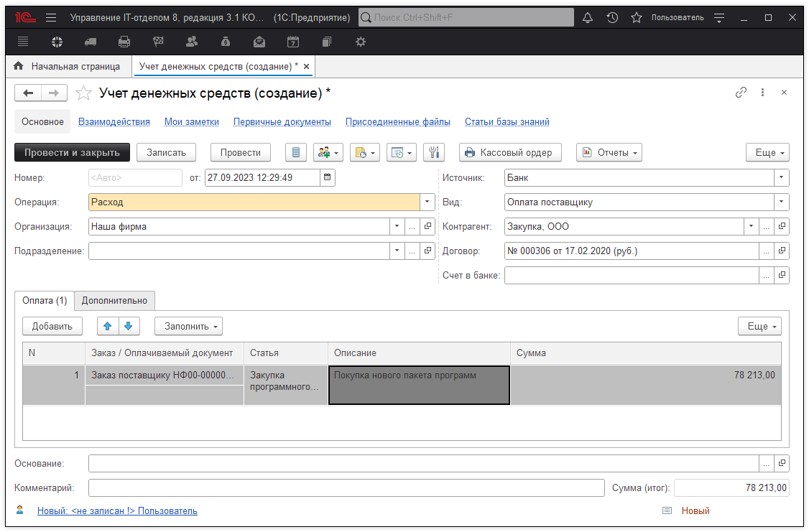Add this document to favorites star
This screenshot has height=532, width=809.
pyautogui.click(x=84, y=93)
